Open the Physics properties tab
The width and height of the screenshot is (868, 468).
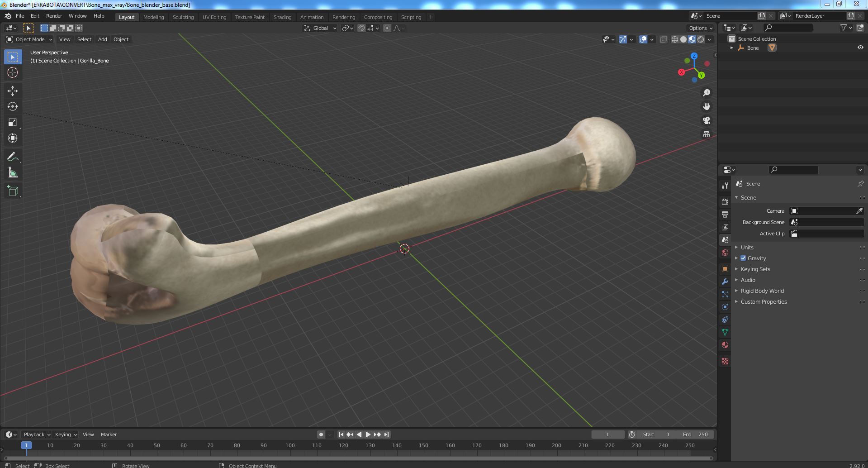point(725,307)
